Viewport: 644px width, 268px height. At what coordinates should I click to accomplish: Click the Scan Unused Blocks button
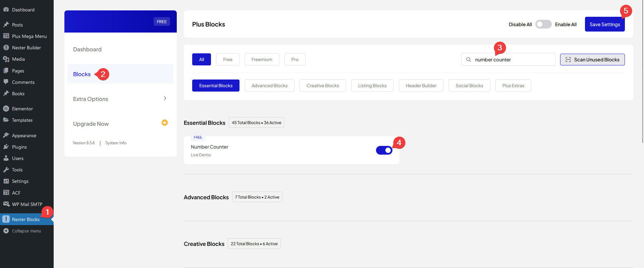pos(592,60)
